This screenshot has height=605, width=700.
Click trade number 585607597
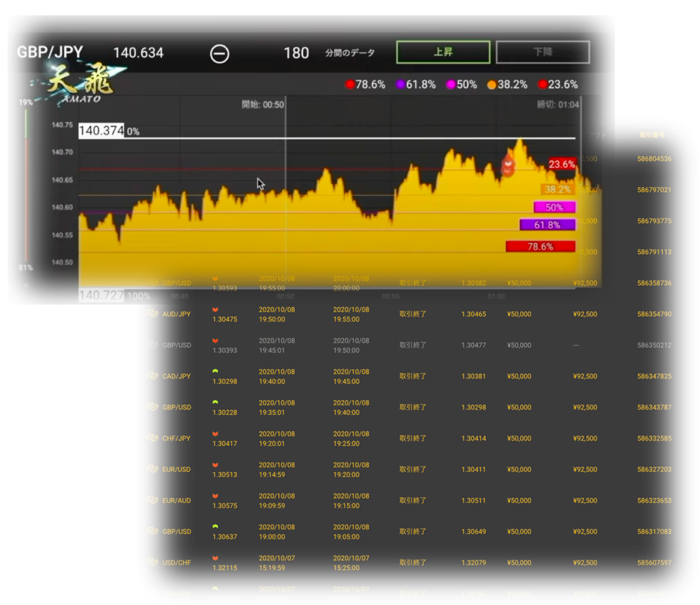coord(654,562)
